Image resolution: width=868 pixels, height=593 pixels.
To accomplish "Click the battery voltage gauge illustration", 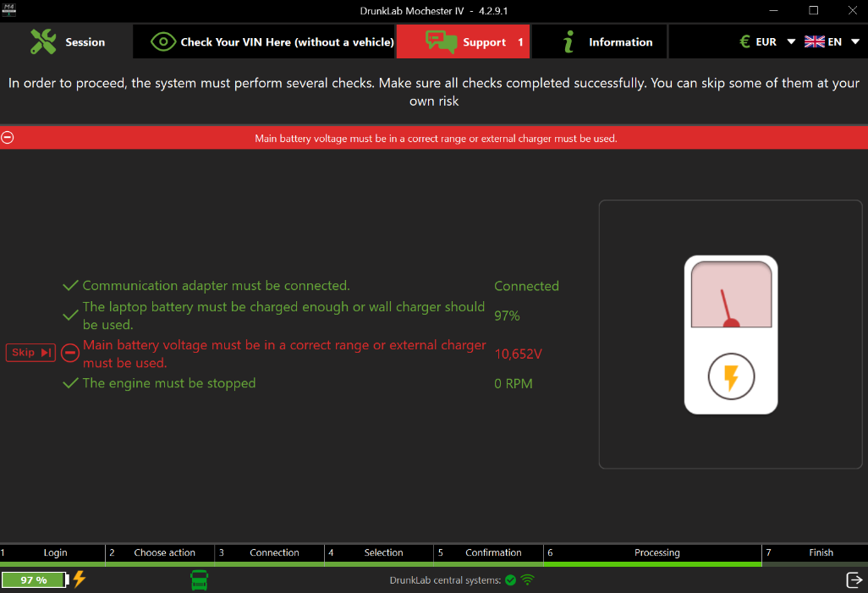I will (x=730, y=334).
